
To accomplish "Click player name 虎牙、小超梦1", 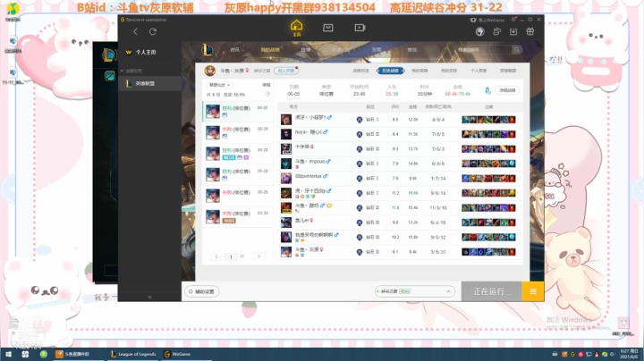I will pos(310,118).
